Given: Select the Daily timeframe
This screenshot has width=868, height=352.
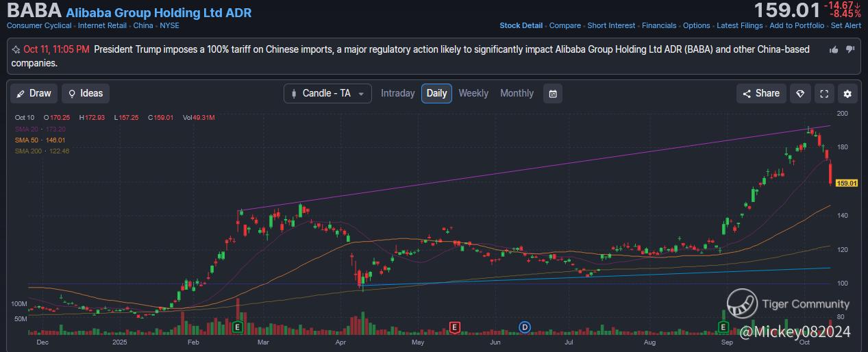Looking at the screenshot, I should tap(436, 93).
